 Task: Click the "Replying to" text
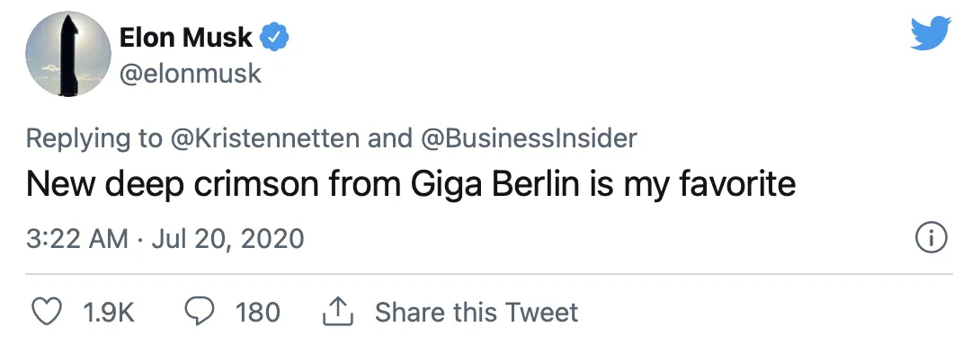[x=94, y=138]
